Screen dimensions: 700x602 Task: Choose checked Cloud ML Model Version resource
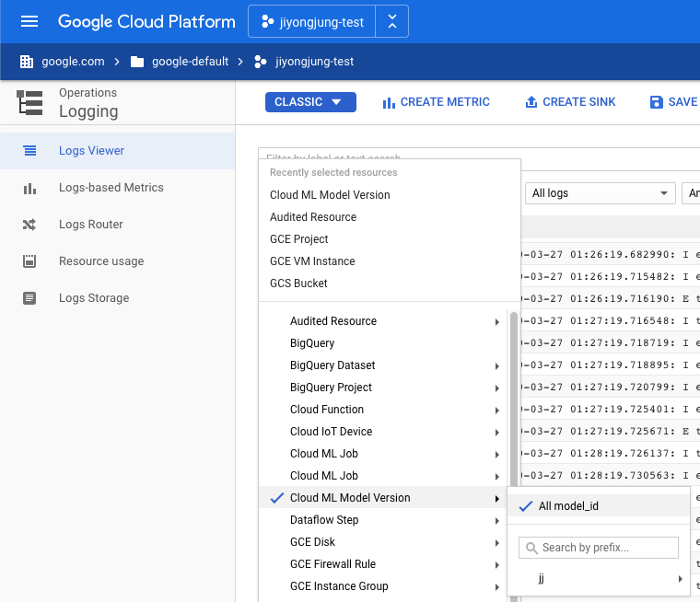(383, 498)
